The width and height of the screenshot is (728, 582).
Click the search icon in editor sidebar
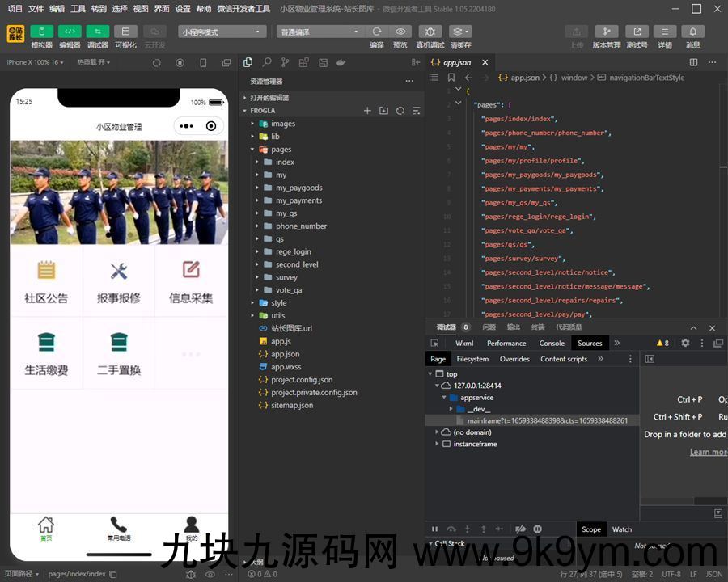266,62
